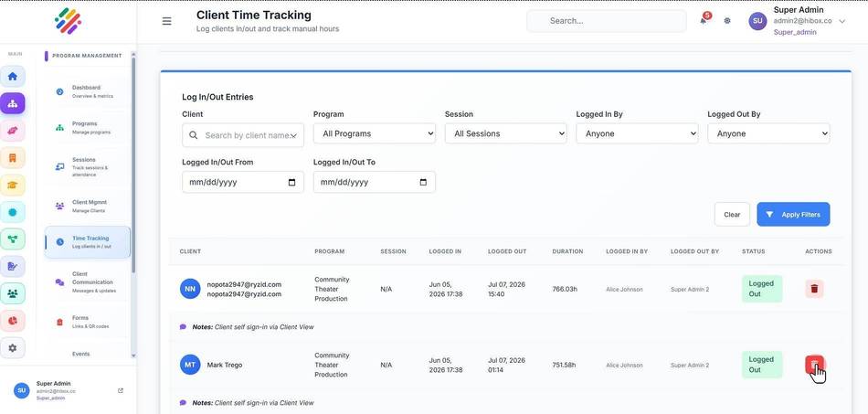This screenshot has width=868, height=414.
Task: Open the pink handshake rail icon
Action: pos(13,131)
